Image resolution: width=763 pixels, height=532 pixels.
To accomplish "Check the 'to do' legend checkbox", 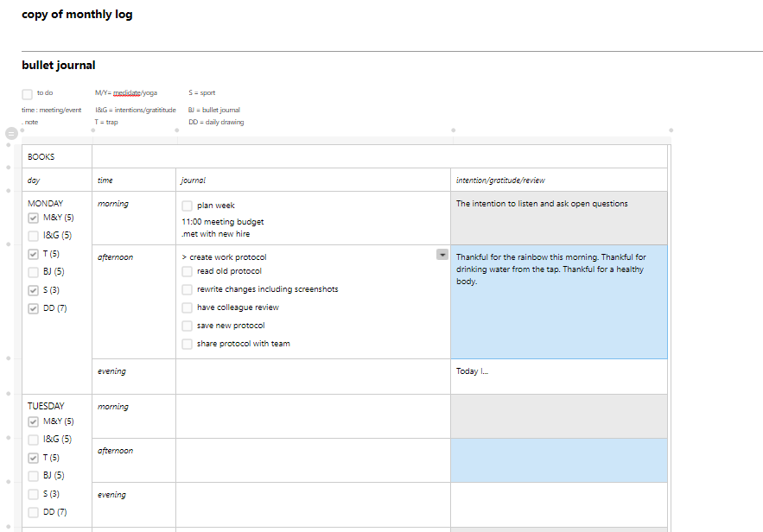I will point(28,94).
